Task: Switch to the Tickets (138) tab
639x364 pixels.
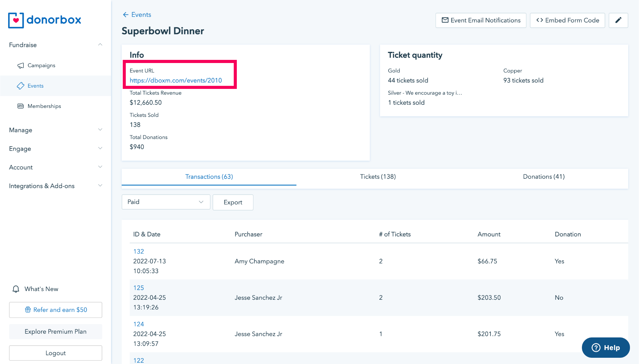Action: point(378,177)
